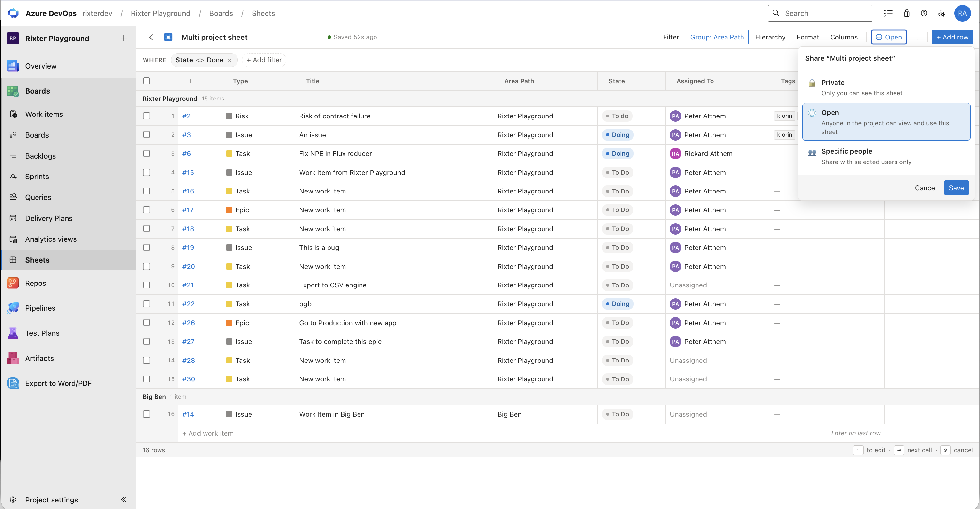Viewport: 980px width, 509px height.
Task: Check the row for work item #2
Action: 146,116
